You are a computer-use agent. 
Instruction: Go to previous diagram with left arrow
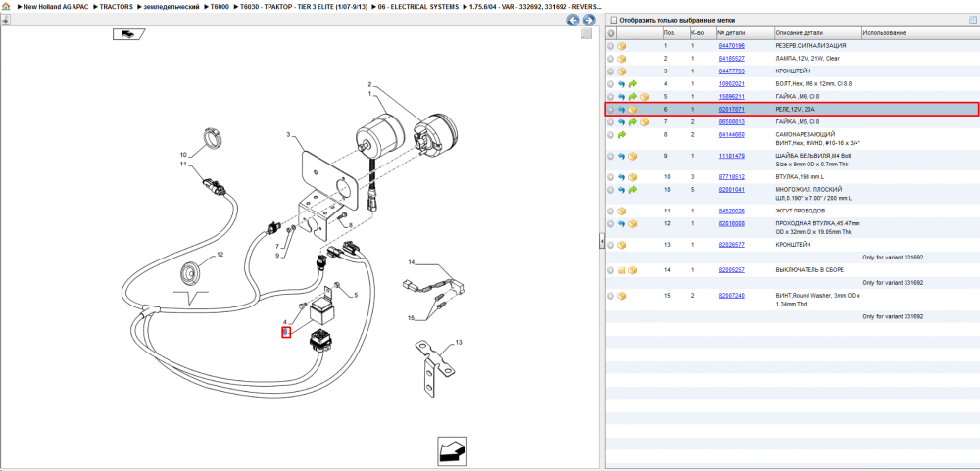pos(572,20)
